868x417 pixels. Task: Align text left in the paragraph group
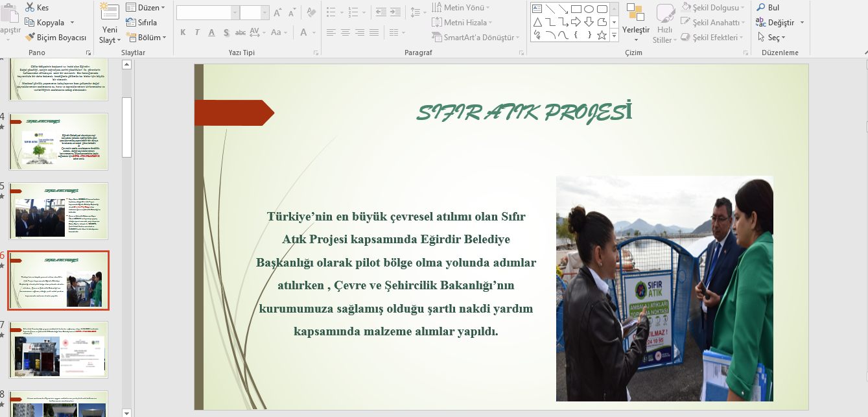coord(331,32)
